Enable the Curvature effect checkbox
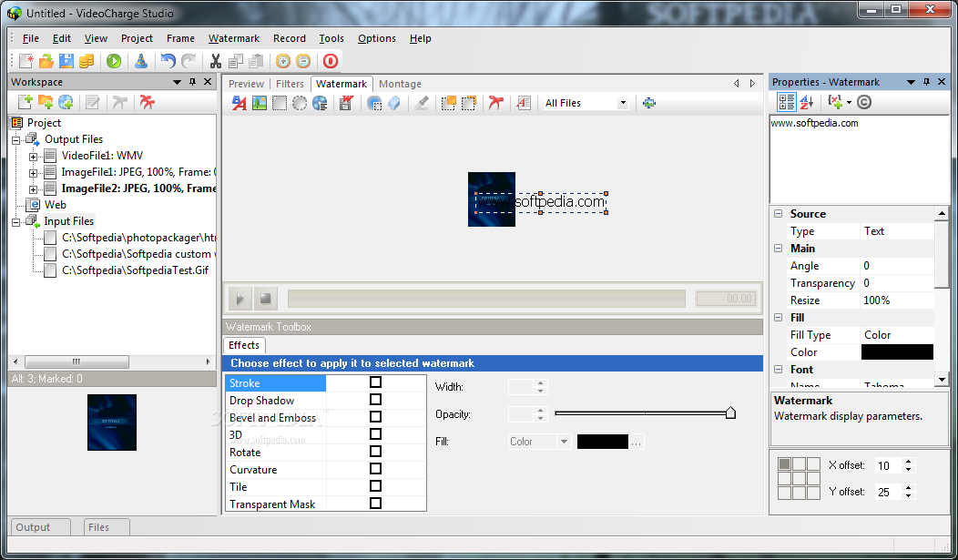This screenshot has width=958, height=560. [x=376, y=468]
